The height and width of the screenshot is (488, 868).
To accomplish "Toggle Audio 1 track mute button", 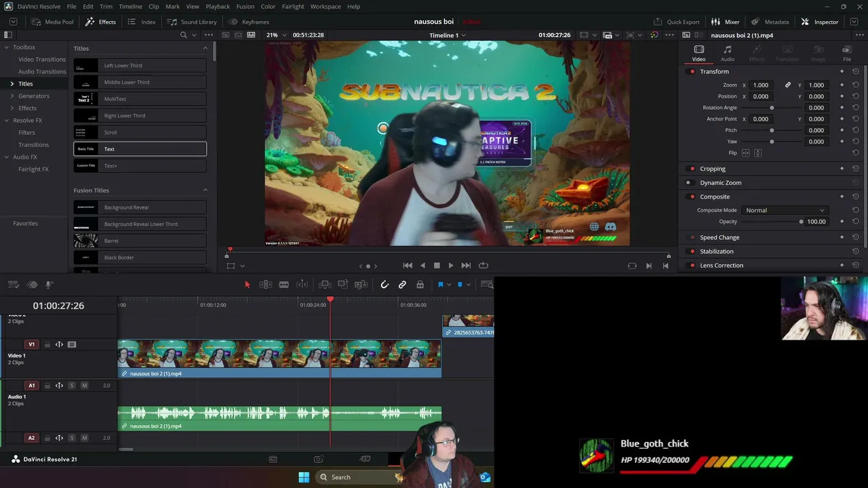I will 84,386.
